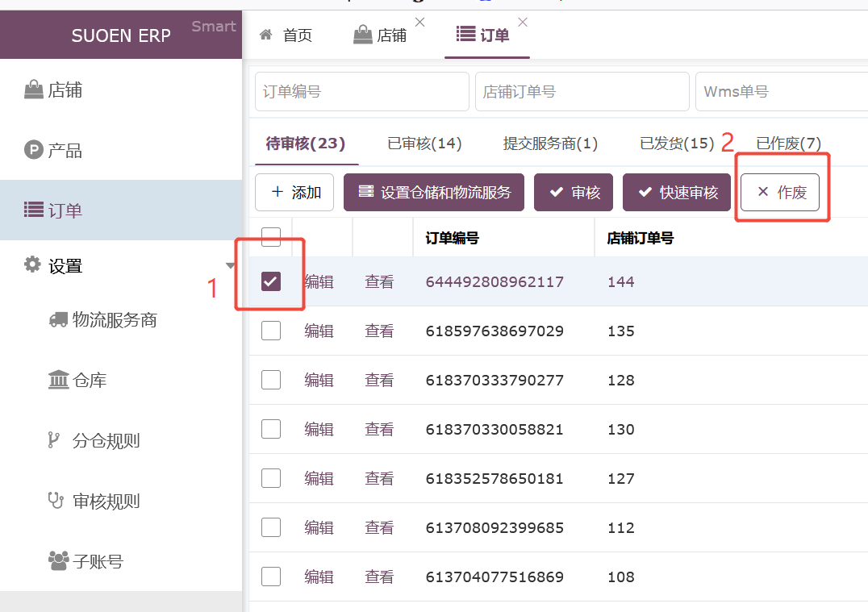The width and height of the screenshot is (868, 612).
Task: Click the plus icon on 添加 button
Action: [278, 191]
